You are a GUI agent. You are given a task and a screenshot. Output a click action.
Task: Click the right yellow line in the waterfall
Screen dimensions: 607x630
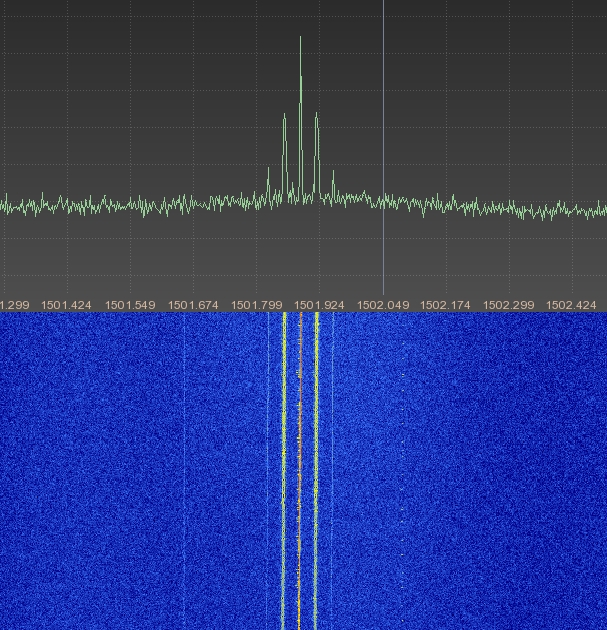pyautogui.click(x=316, y=470)
